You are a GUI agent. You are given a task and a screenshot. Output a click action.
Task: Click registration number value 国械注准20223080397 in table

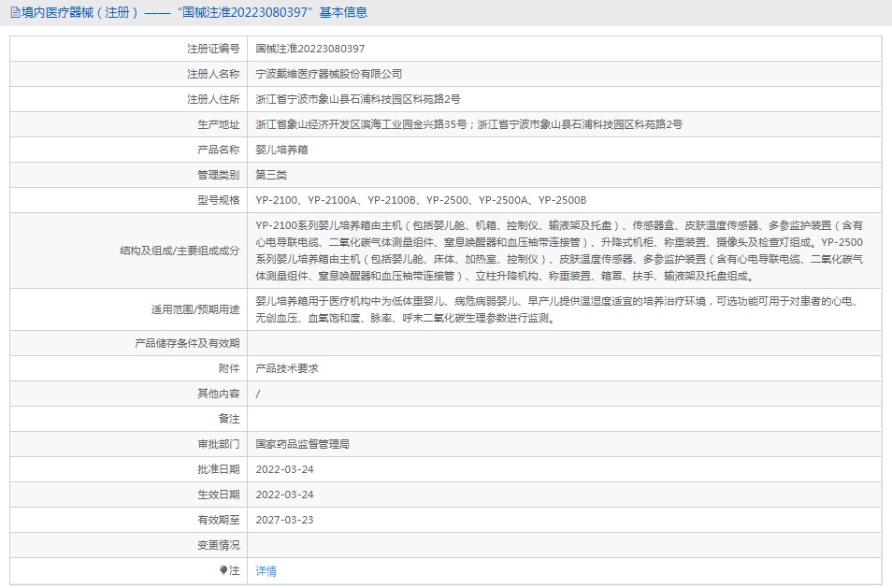tap(310, 49)
